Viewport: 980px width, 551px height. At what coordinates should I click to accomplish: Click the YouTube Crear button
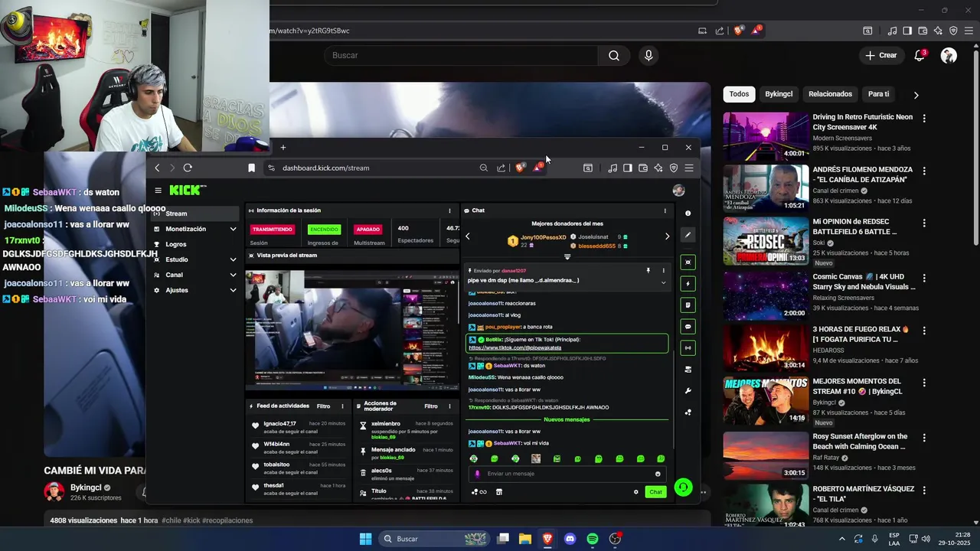[881, 55]
